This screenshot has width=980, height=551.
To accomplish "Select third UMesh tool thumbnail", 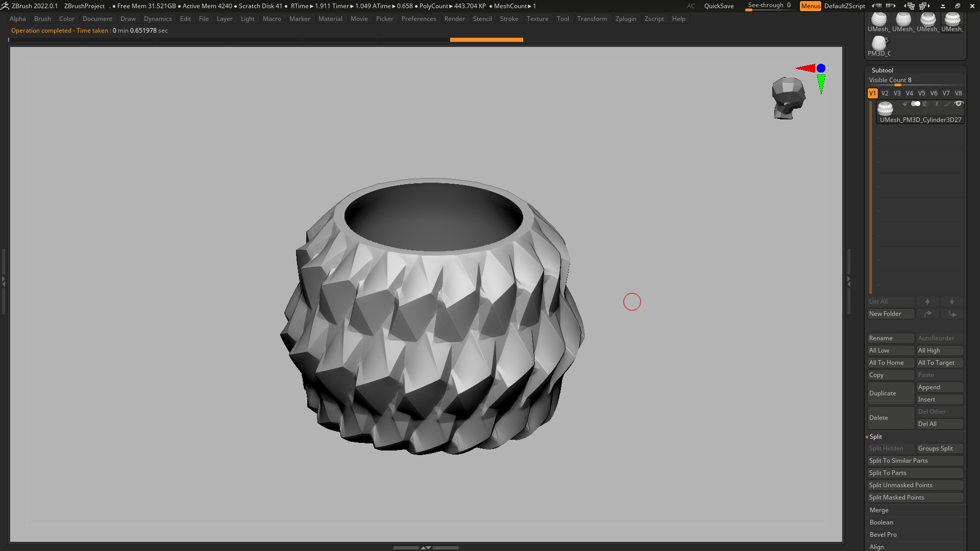I will pos(927,22).
